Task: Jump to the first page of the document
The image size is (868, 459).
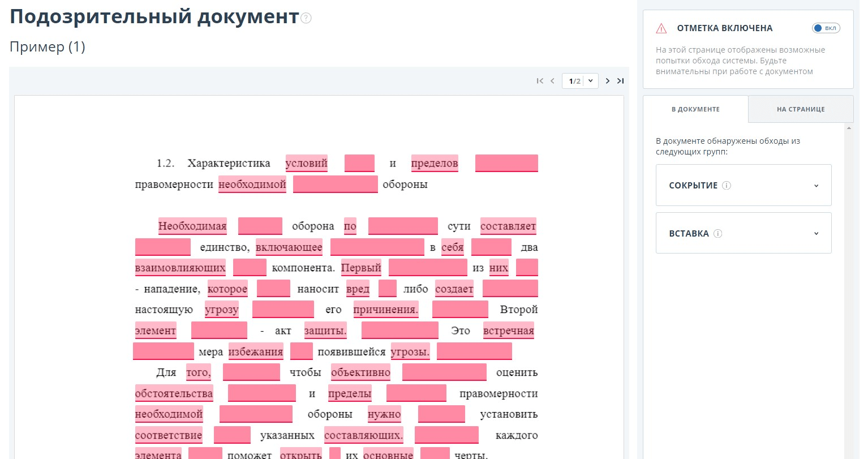Action: (x=540, y=81)
